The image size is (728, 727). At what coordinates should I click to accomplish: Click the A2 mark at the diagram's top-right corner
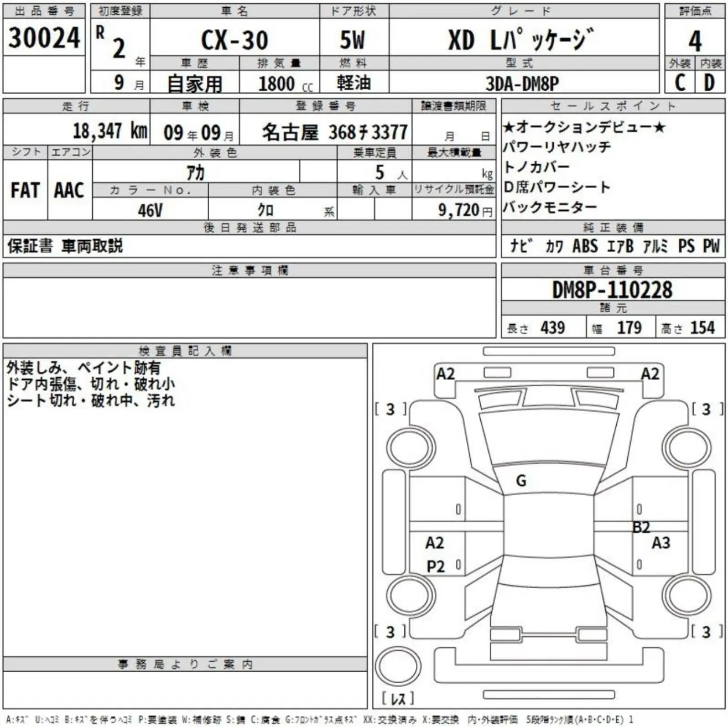tap(651, 374)
